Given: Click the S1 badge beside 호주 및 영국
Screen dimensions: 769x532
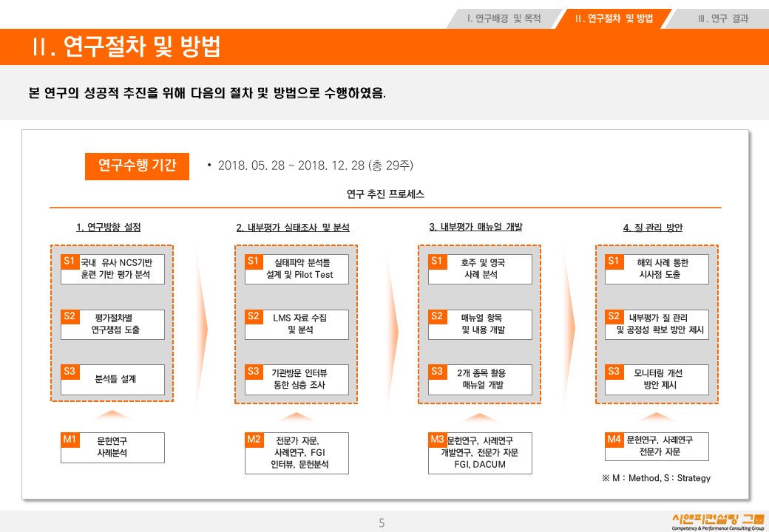Looking at the screenshot, I should pos(437,261).
